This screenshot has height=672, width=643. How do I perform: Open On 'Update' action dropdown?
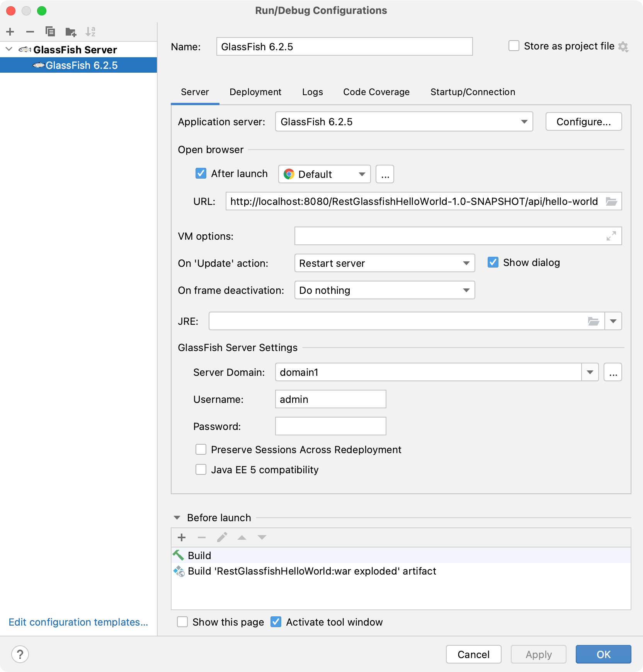[x=384, y=263]
